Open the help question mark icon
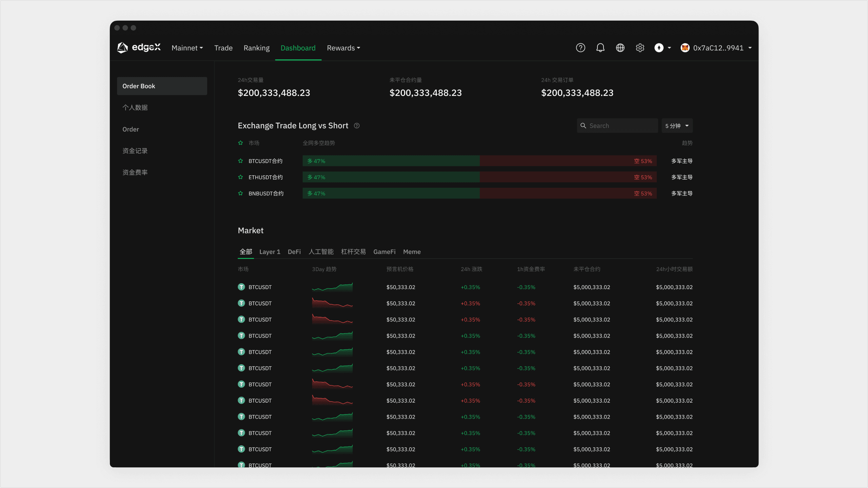Viewport: 868px width, 488px height. tap(580, 48)
